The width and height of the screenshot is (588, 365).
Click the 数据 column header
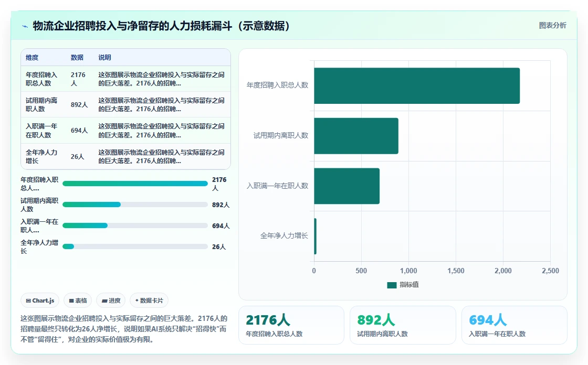click(x=77, y=58)
